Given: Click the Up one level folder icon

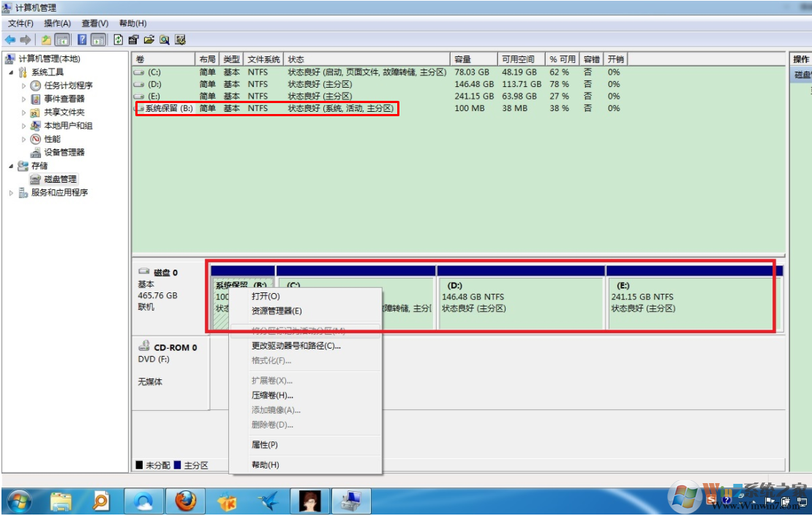Looking at the screenshot, I should click(x=46, y=39).
